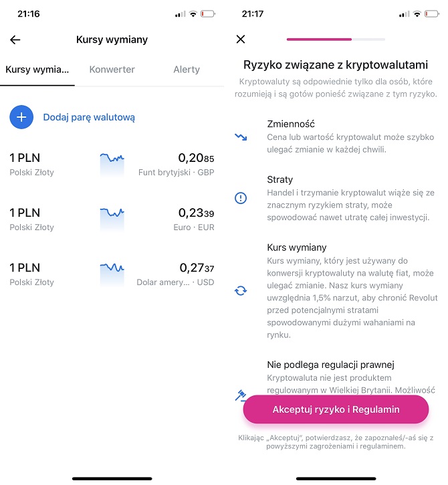Tap the Straty exclamation warning icon

point(241,198)
